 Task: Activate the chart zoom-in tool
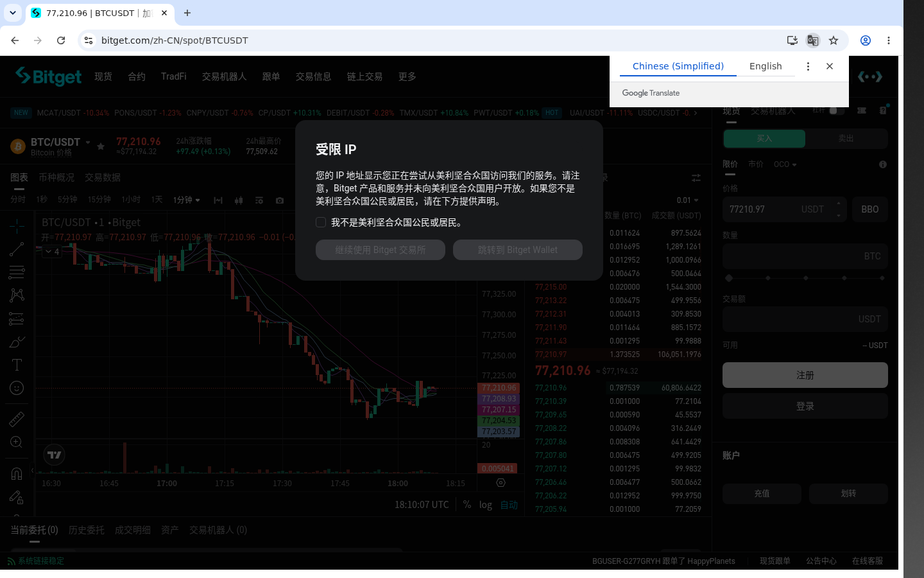(x=17, y=442)
